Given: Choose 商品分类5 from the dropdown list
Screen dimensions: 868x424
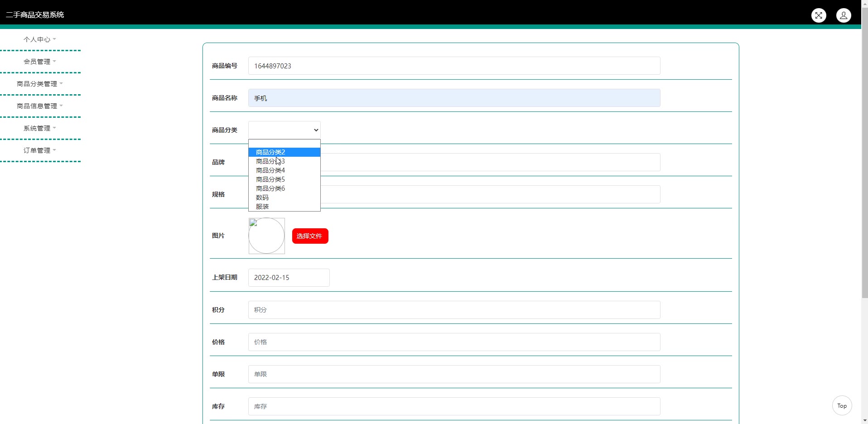Looking at the screenshot, I should pos(285,179).
